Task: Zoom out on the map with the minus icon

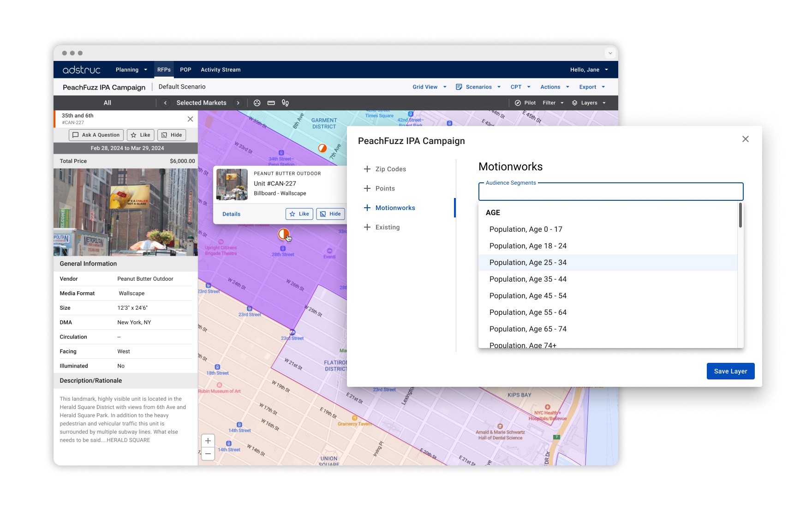Action: coord(208,454)
